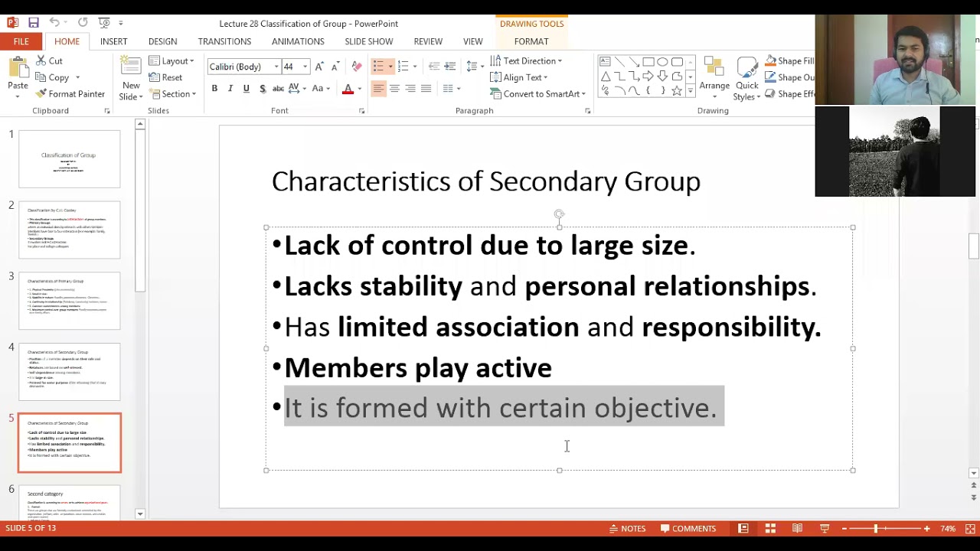
Task: Expand the Layout dropdown
Action: pos(171,61)
